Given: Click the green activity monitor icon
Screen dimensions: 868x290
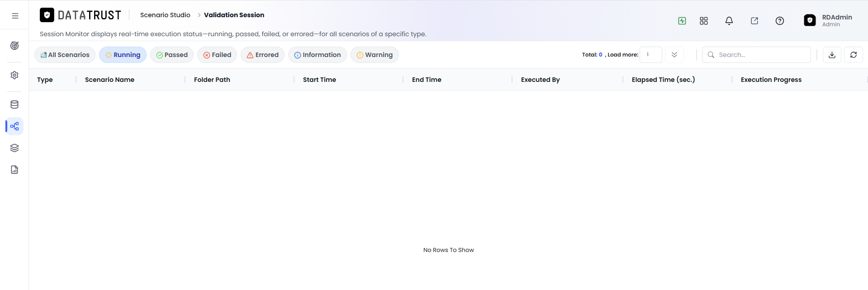Looking at the screenshot, I should pos(682,21).
